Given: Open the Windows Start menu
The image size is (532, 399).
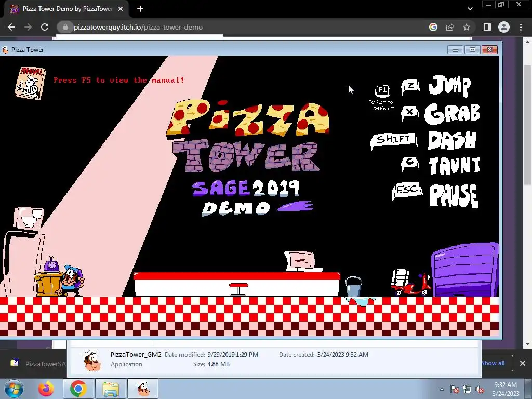Looking at the screenshot, I should pos(14,389).
